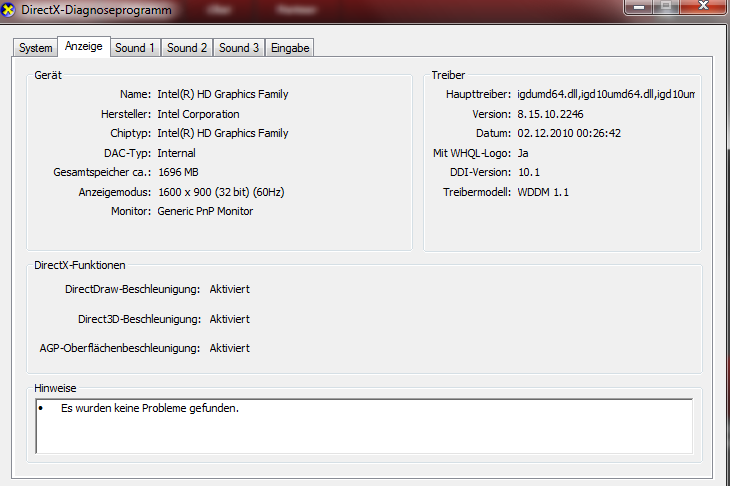The image size is (730, 486).
Task: Open the Sound 3 tab
Action: point(239,48)
